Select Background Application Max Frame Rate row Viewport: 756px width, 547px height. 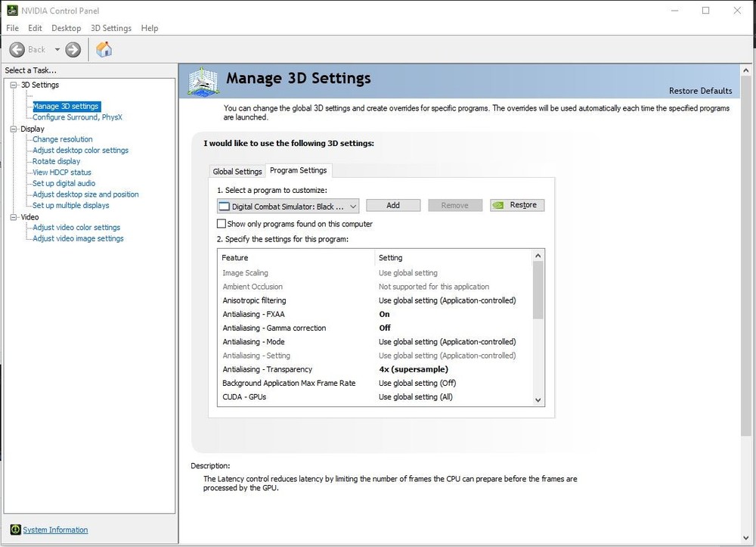coord(375,383)
